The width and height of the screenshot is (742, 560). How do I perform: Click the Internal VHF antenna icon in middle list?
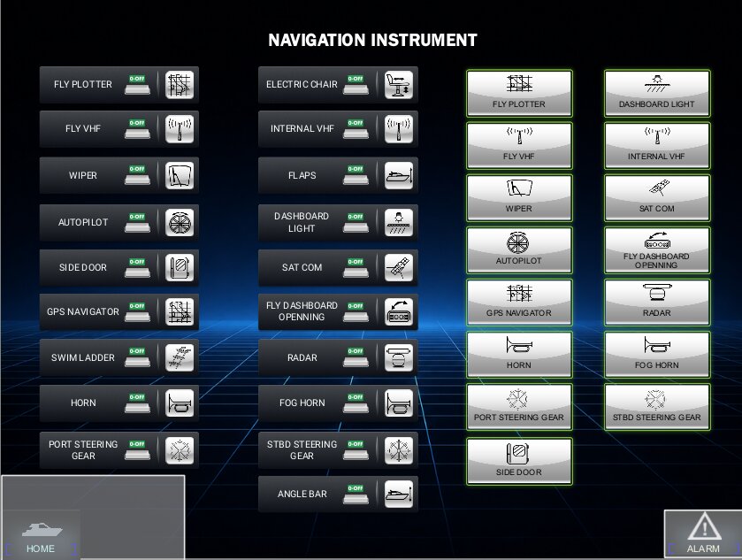tap(399, 129)
